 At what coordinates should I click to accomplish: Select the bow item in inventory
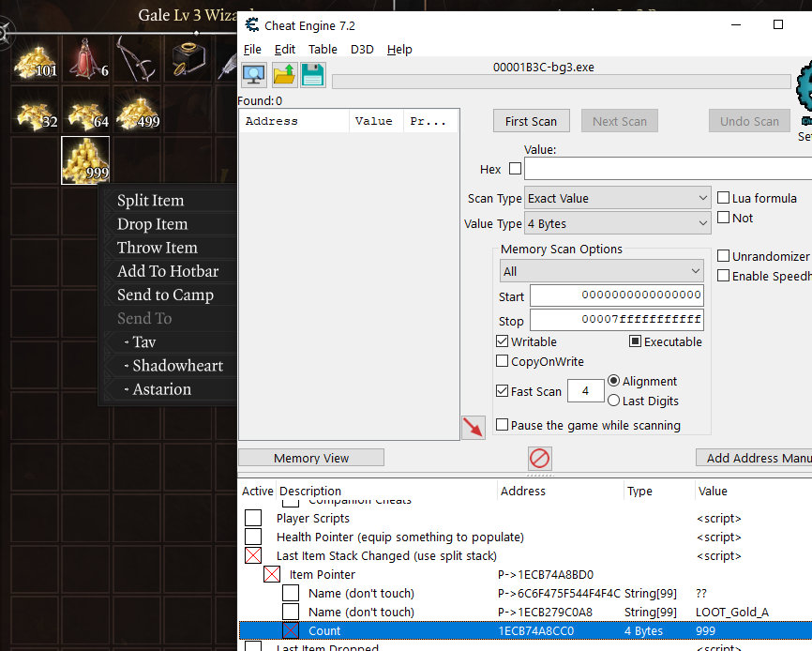(136, 60)
